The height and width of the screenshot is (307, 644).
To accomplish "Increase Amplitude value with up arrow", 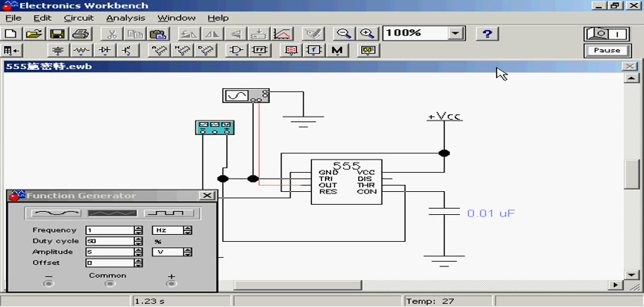I will click(139, 250).
